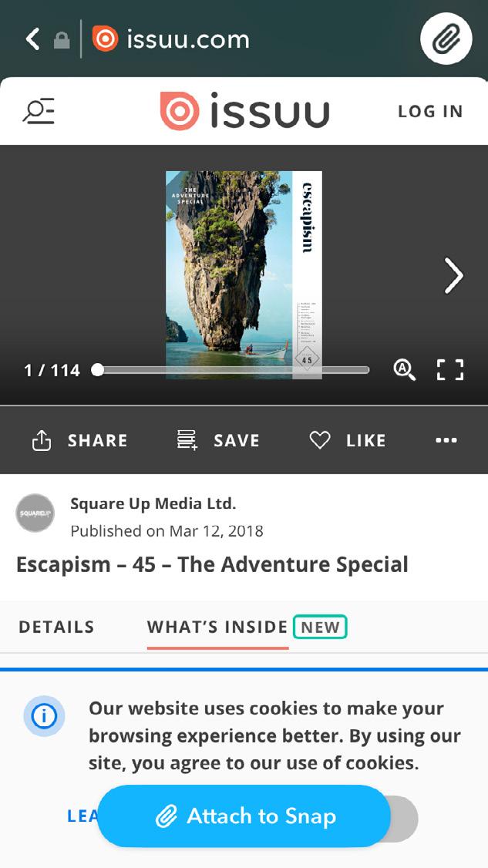Go to the next magazine page arrow
This screenshot has width=488, height=868.
pyautogui.click(x=453, y=275)
